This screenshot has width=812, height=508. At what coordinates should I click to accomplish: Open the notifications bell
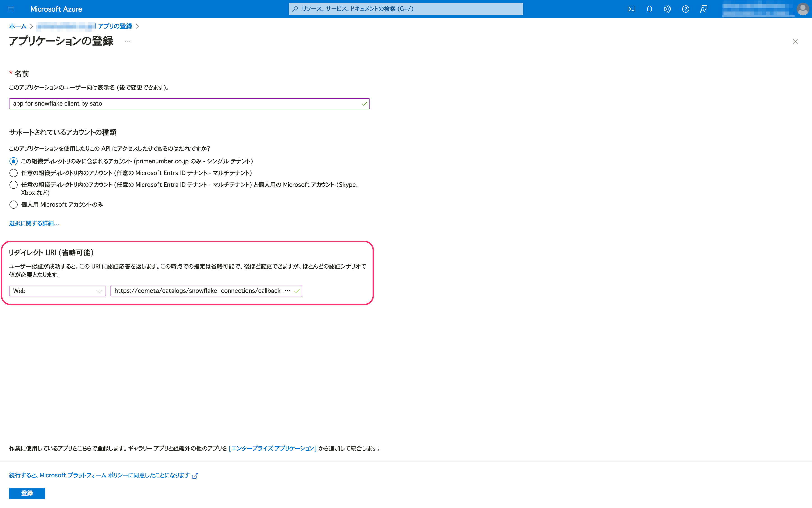click(x=649, y=9)
